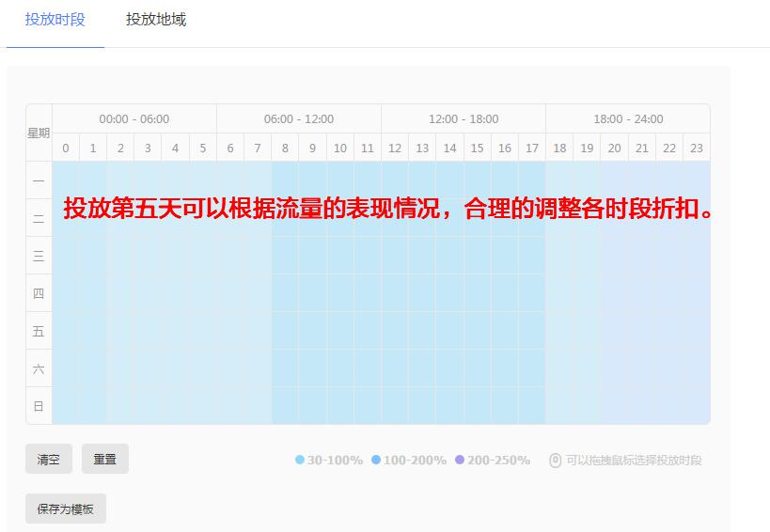770x532 pixels.
Task: Click the 30-100% legend label
Action: tap(335, 461)
